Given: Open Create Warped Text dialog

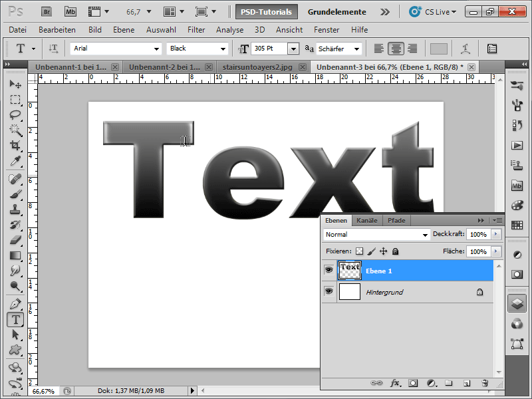Looking at the screenshot, I should (x=465, y=49).
